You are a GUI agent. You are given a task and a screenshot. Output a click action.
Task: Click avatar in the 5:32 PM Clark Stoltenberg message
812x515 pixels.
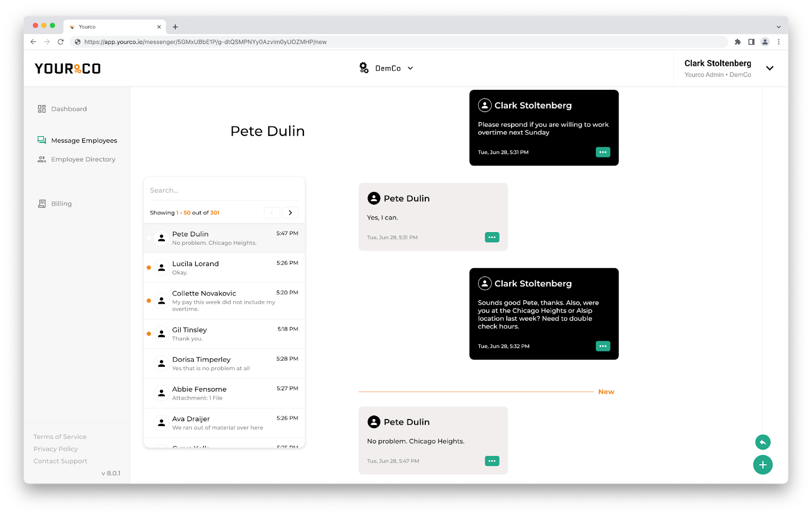click(x=485, y=283)
